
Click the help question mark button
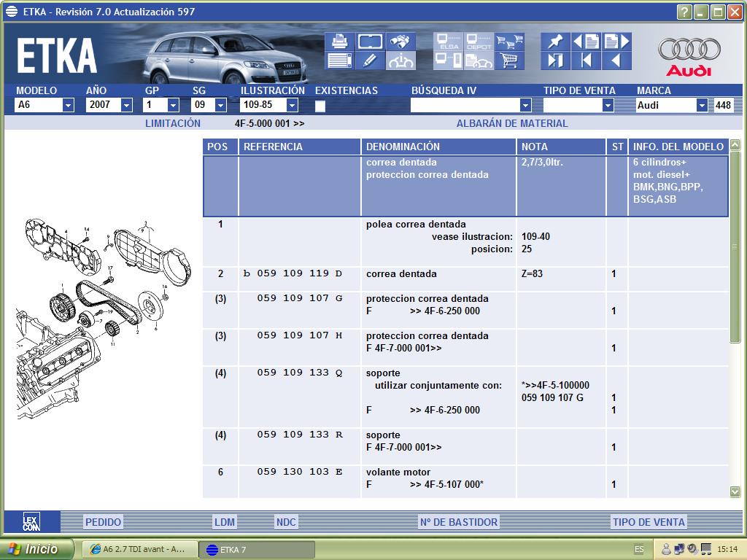pos(684,12)
